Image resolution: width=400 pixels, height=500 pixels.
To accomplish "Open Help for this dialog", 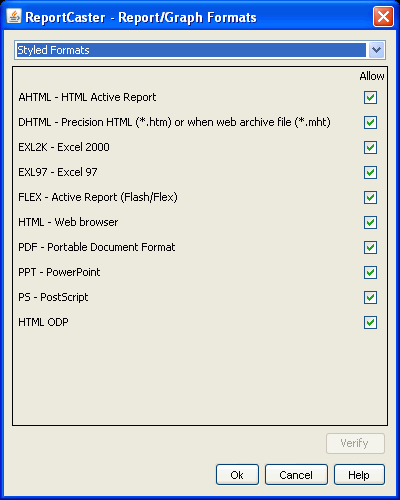I will pos(359,475).
